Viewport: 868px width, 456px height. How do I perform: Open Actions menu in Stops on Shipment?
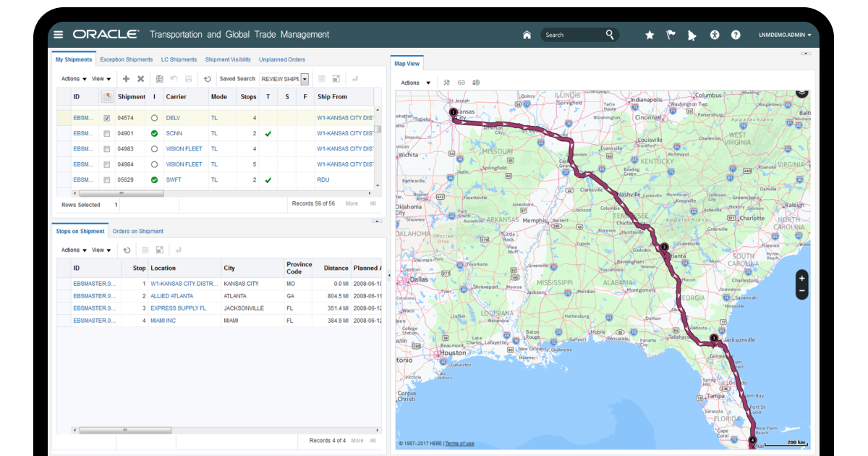coord(74,250)
